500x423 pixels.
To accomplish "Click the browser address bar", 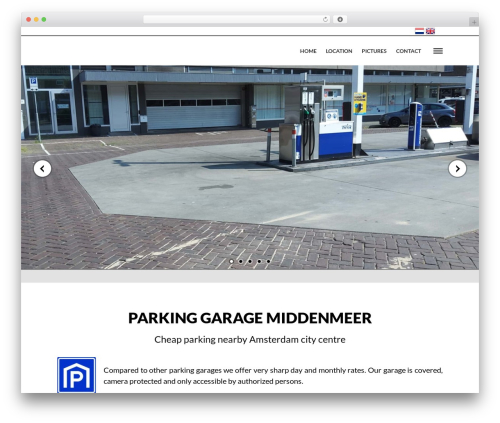I will [236, 20].
